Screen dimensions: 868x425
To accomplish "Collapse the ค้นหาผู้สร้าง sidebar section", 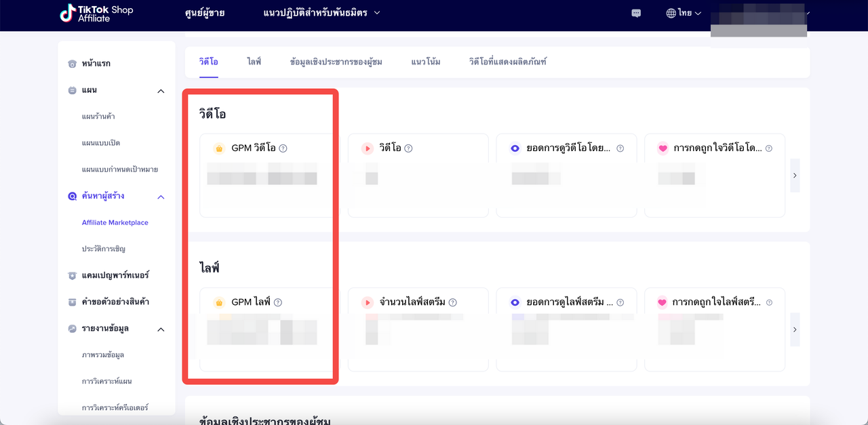I will coord(161,197).
